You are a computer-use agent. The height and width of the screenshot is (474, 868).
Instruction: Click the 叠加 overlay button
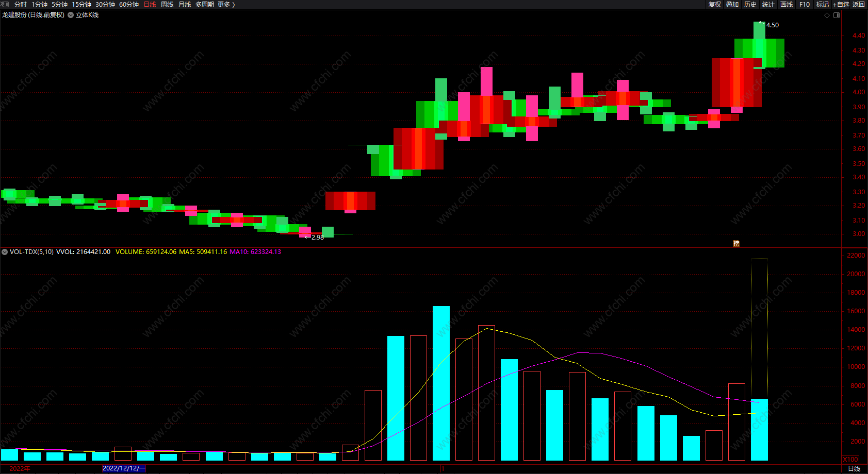click(732, 5)
